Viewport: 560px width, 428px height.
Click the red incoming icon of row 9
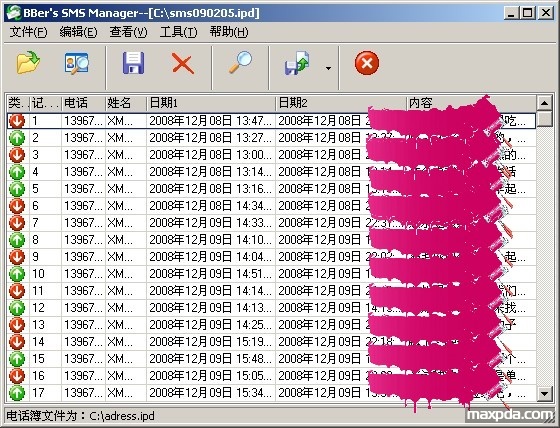[x=16, y=257]
